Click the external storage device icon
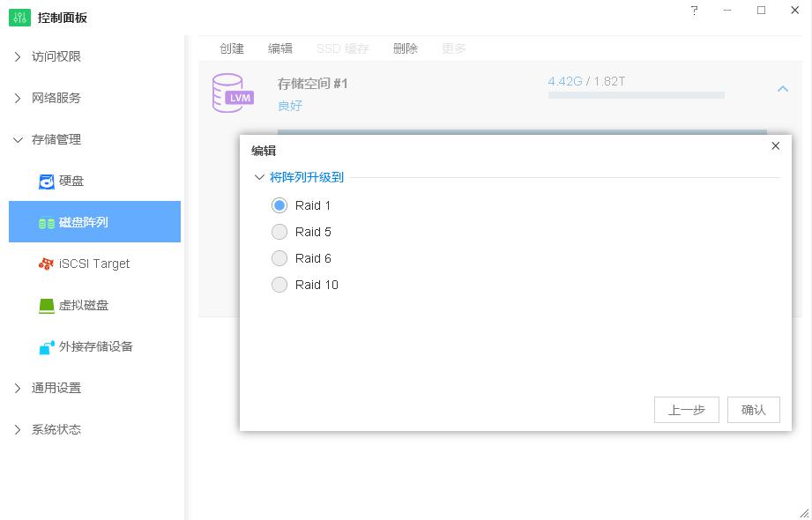812x520 pixels. [47, 347]
